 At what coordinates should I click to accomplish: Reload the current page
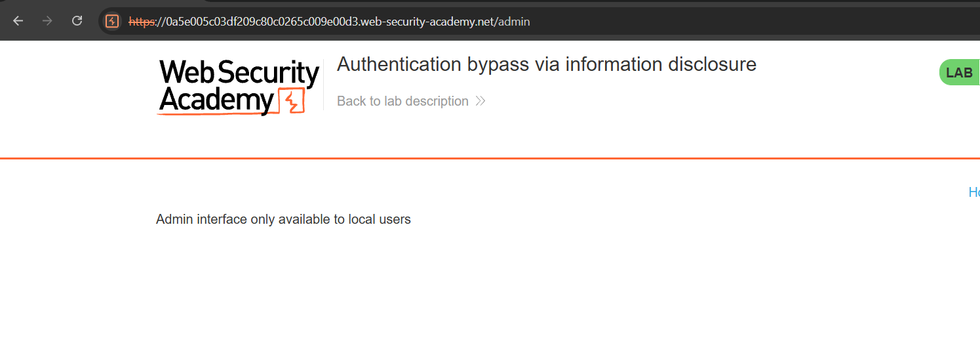coord(77,21)
